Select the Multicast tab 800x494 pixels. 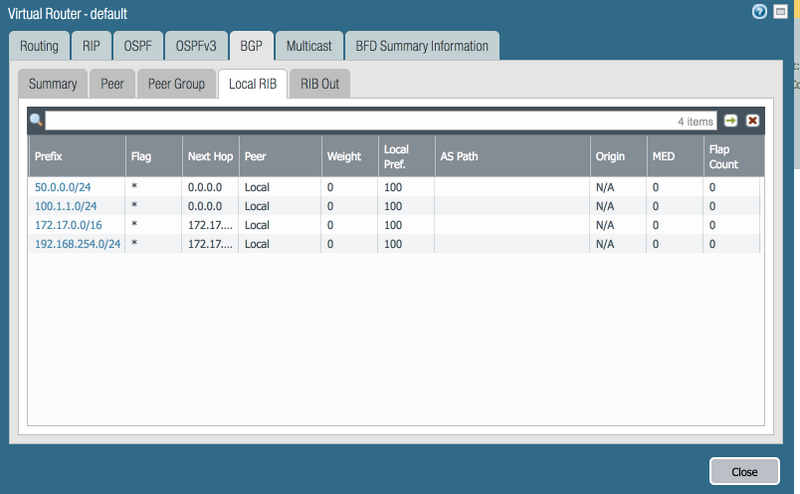tap(310, 46)
